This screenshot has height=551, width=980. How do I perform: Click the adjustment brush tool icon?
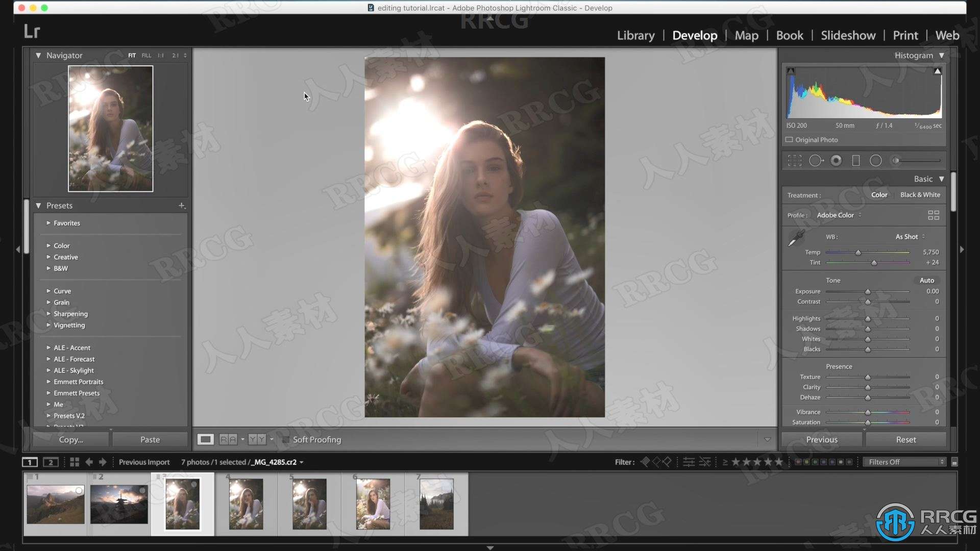(896, 160)
